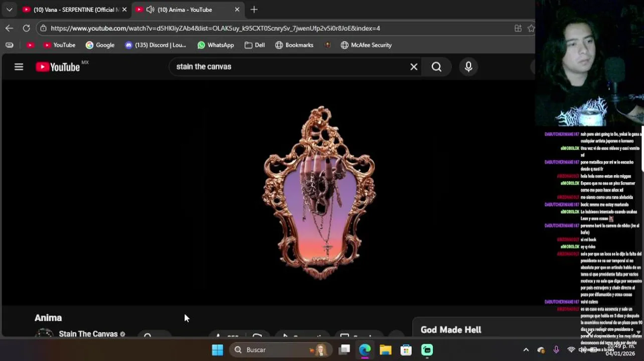
Task: Open Task View on the taskbar
Action: pyautogui.click(x=345, y=350)
